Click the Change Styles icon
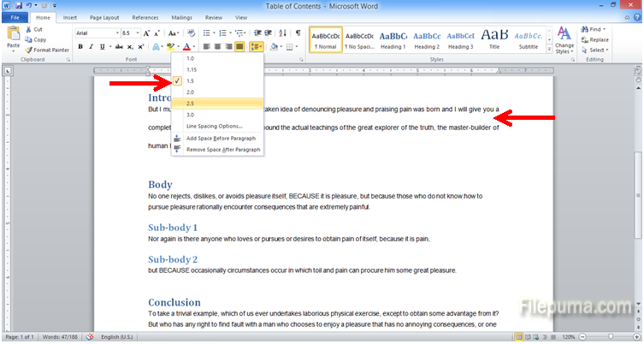Image resolution: width=644 pixels, height=344 pixels. (x=564, y=39)
